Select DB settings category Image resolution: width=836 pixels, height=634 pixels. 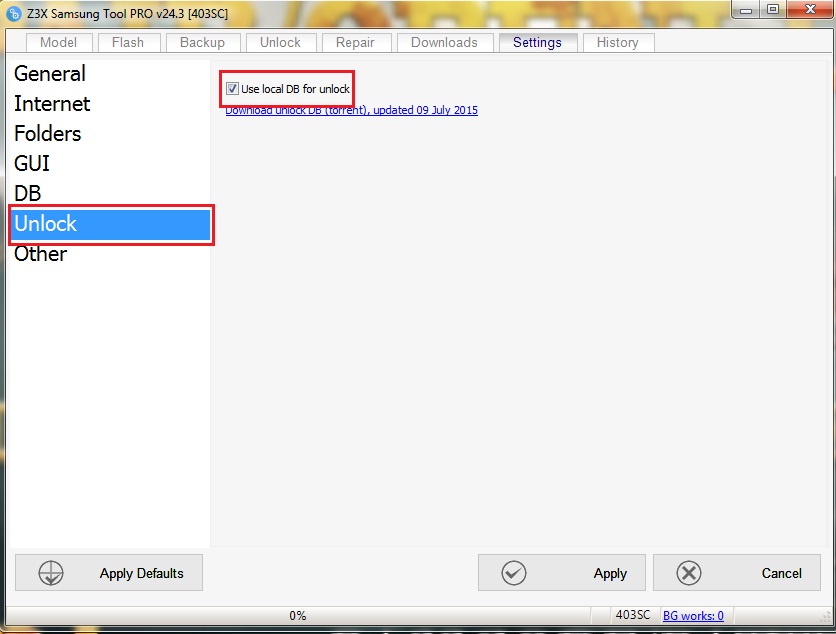(109, 193)
